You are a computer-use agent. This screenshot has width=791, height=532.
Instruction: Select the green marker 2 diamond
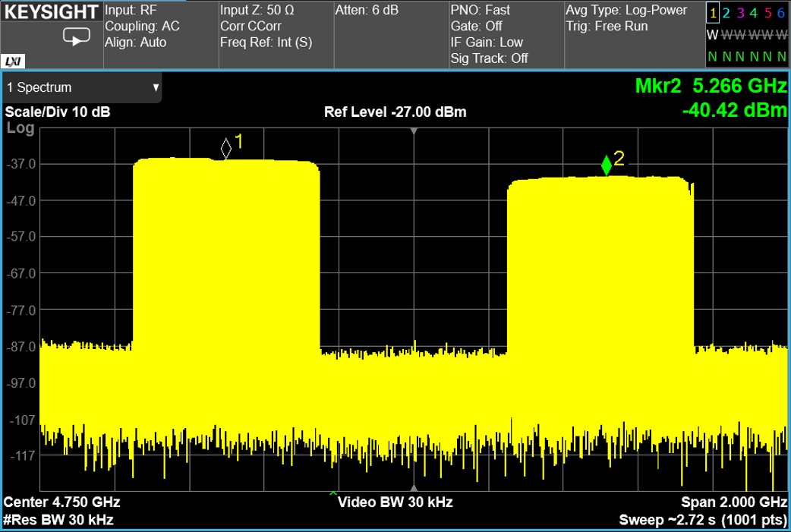(606, 165)
